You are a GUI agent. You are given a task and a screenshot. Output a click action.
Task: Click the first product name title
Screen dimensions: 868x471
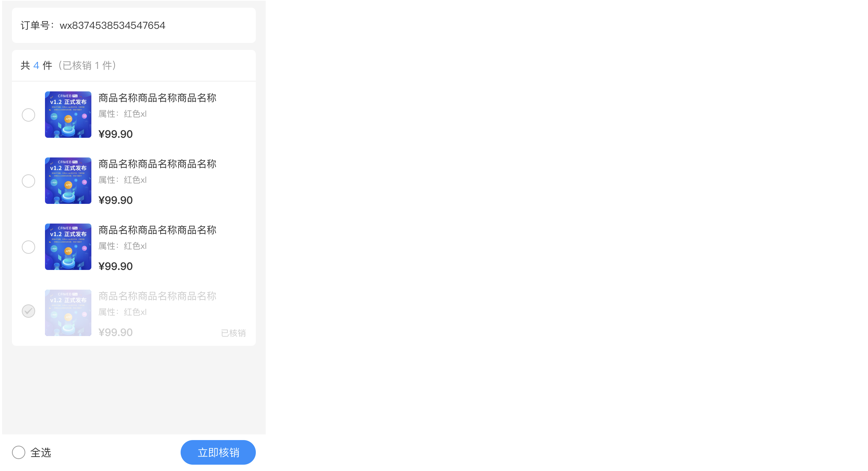pyautogui.click(x=157, y=98)
